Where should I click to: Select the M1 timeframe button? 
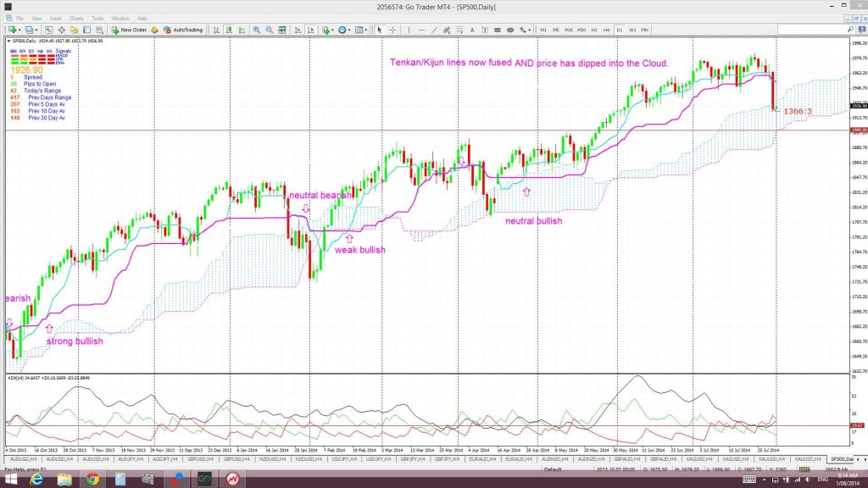tap(543, 30)
